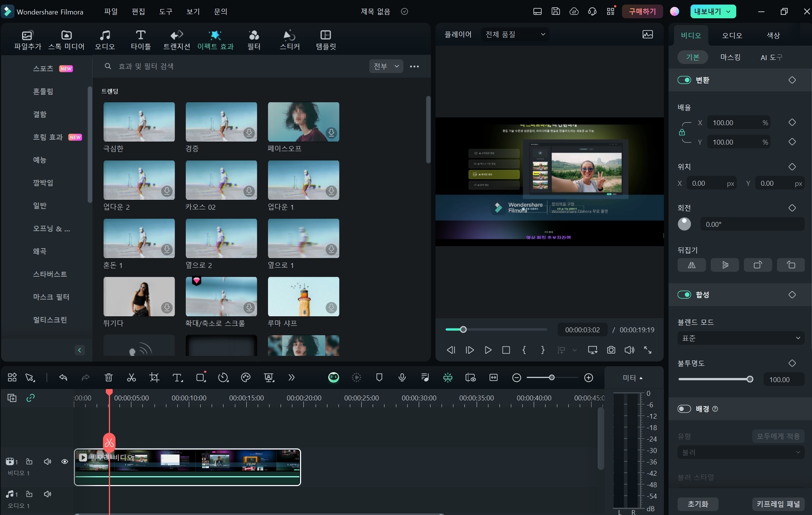Mute the video track 1 speaker
Image resolution: width=812 pixels, height=515 pixels.
click(x=48, y=461)
